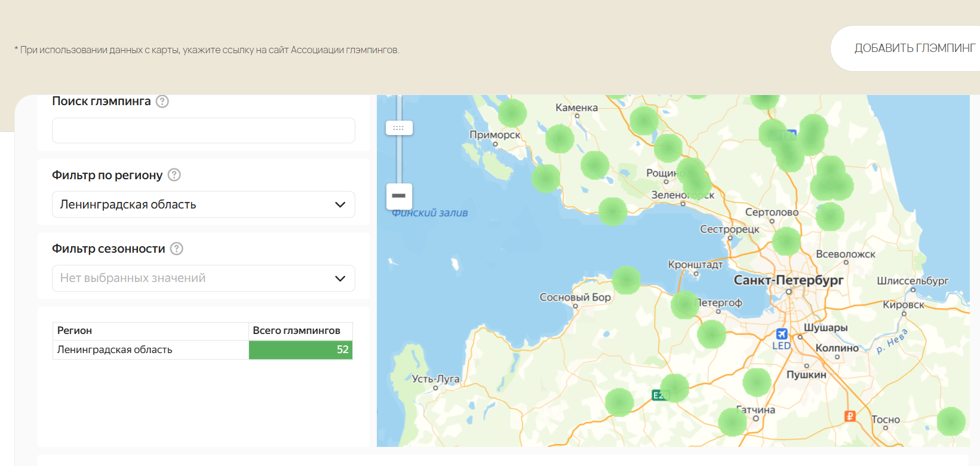The image size is (980, 466).
Task: Click help icon next to Поиск глэмпинга
Action: tap(162, 102)
